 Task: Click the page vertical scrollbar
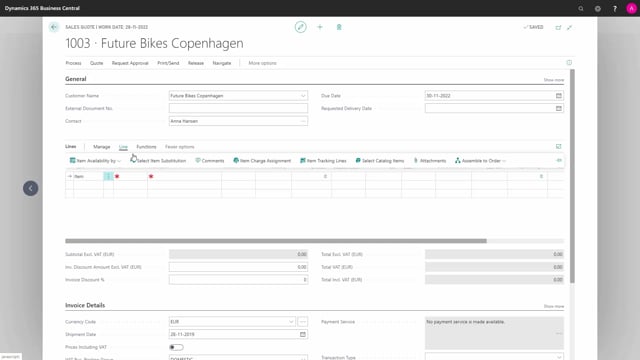click(572, 176)
